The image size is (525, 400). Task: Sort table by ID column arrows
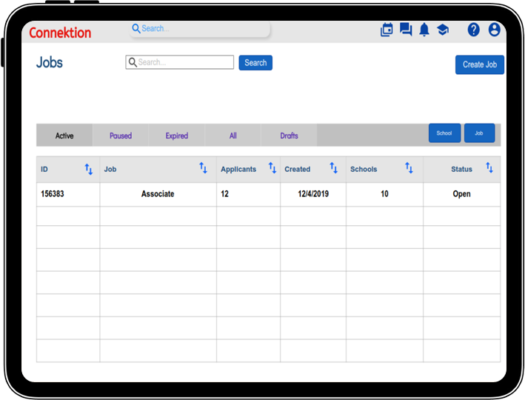coord(88,169)
